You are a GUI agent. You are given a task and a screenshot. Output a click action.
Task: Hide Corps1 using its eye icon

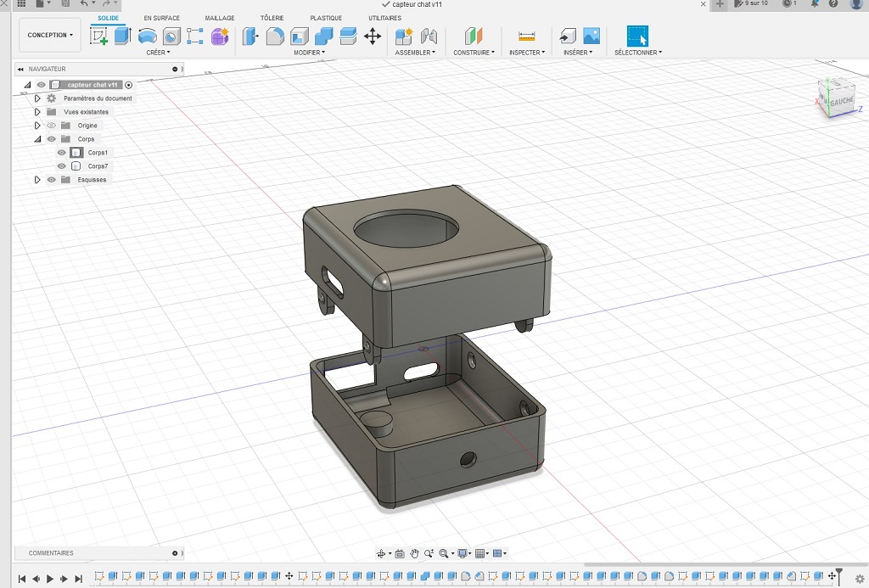point(61,153)
